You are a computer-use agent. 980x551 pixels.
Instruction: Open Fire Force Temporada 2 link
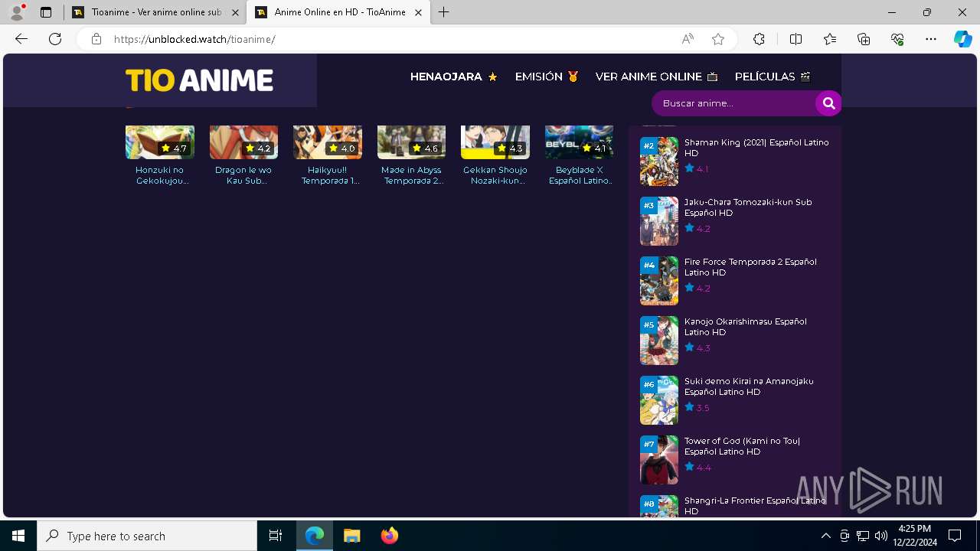(750, 267)
